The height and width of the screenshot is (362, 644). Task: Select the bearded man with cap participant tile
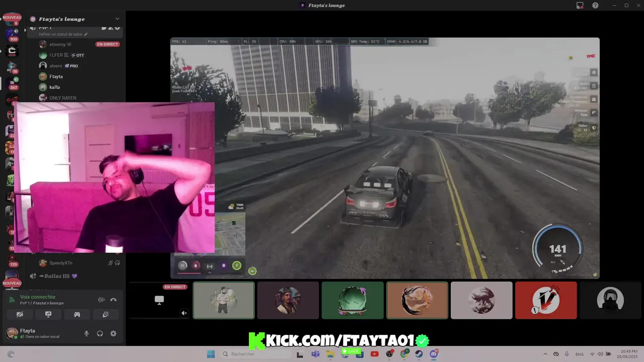(x=288, y=300)
